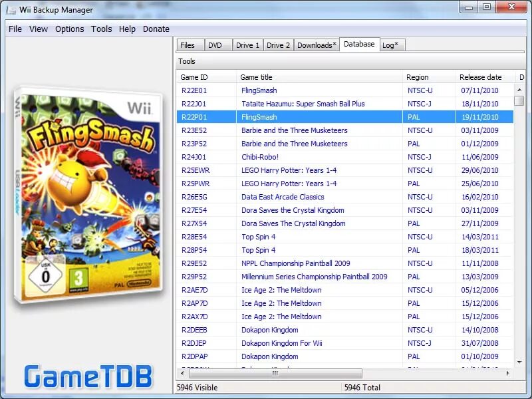Select Data East Arcade Classics row
The width and height of the screenshot is (532, 399).
click(344, 197)
